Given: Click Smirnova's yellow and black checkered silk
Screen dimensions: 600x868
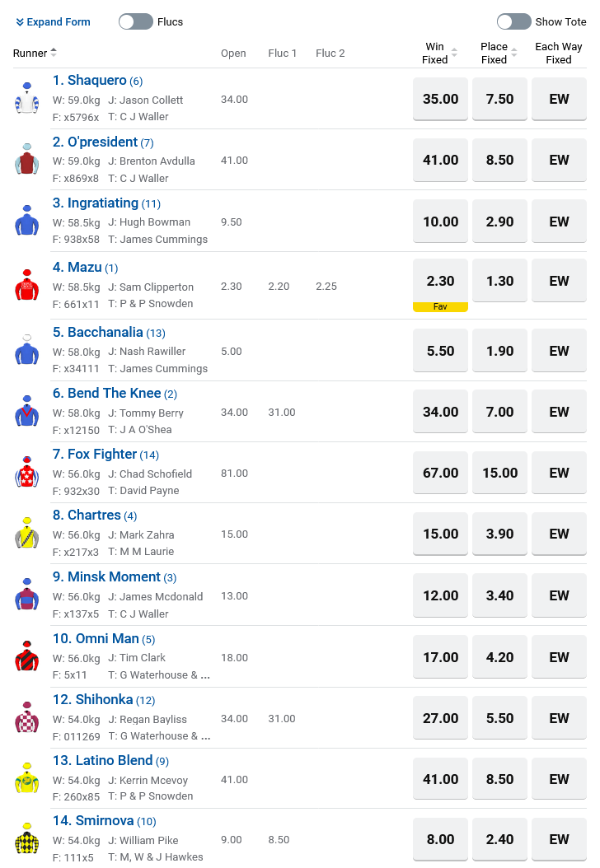Looking at the screenshot, I should (27, 838).
